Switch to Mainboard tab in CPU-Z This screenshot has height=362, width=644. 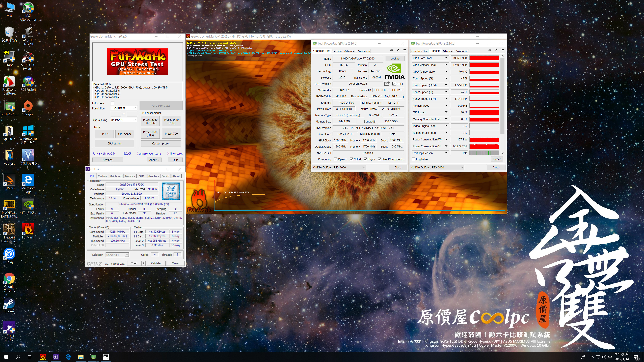coord(116,176)
